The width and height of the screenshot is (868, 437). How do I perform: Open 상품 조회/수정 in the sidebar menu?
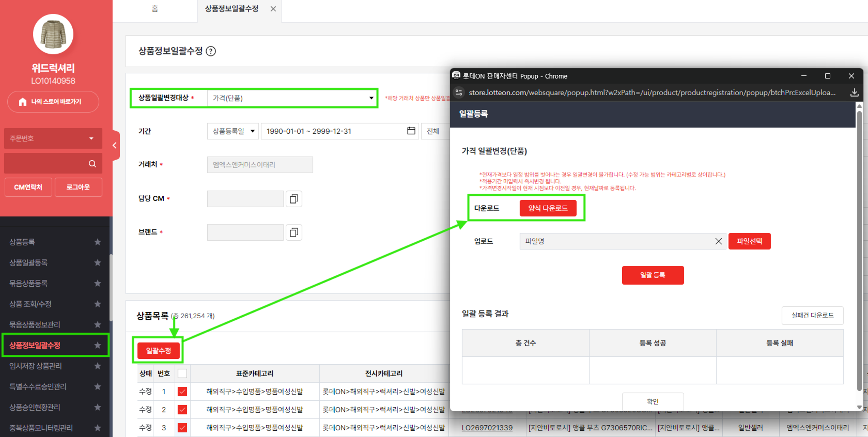[30, 304]
